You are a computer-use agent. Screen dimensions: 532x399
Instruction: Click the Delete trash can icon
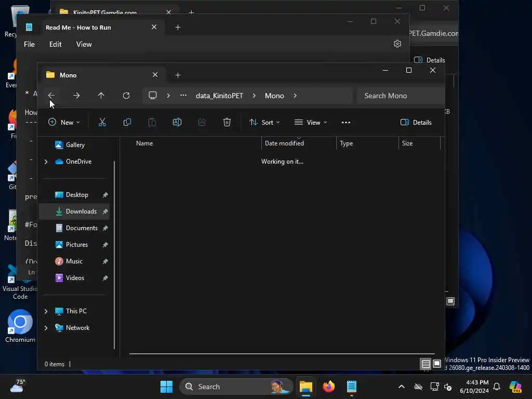pos(227,123)
